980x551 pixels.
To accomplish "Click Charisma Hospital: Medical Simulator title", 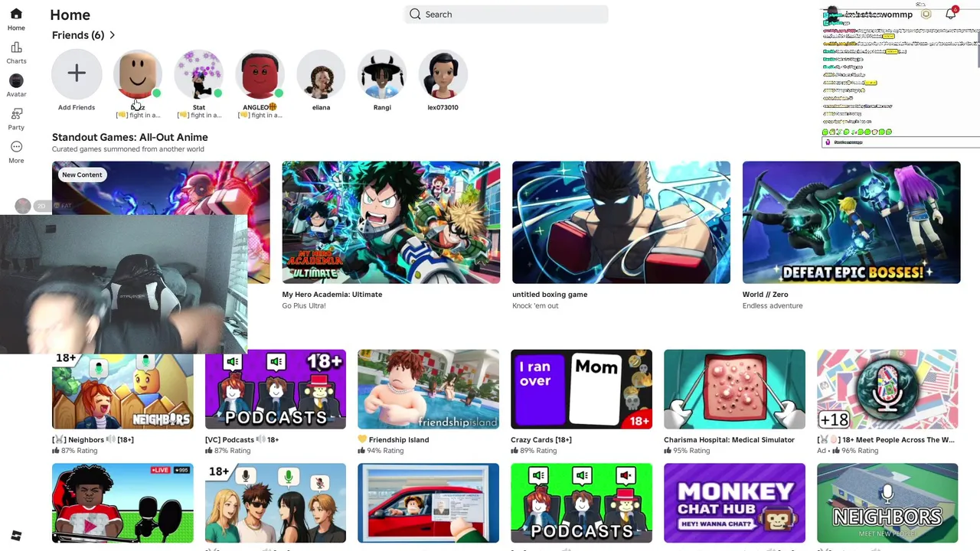I will (729, 440).
